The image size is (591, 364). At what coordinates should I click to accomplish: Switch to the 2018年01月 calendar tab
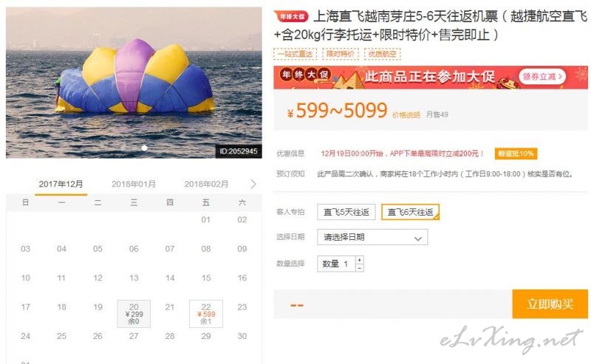point(134,184)
